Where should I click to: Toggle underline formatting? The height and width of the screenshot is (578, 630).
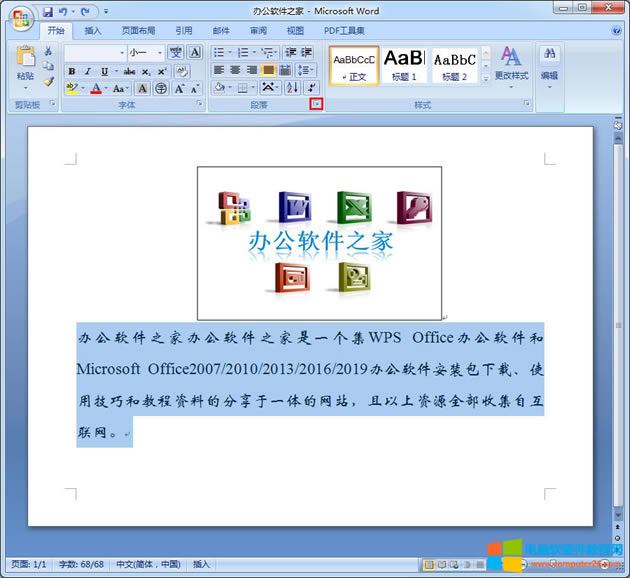point(102,71)
